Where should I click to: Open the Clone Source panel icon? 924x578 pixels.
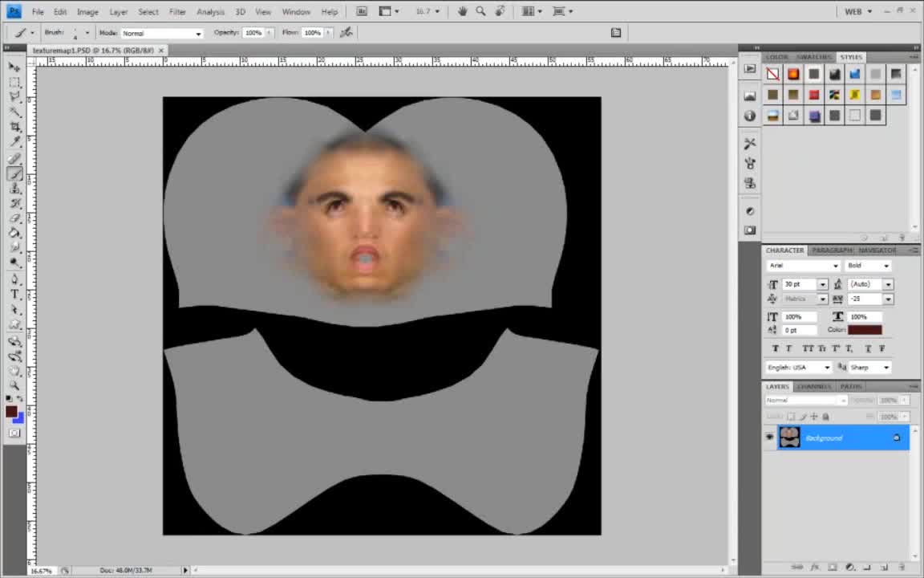click(x=750, y=183)
